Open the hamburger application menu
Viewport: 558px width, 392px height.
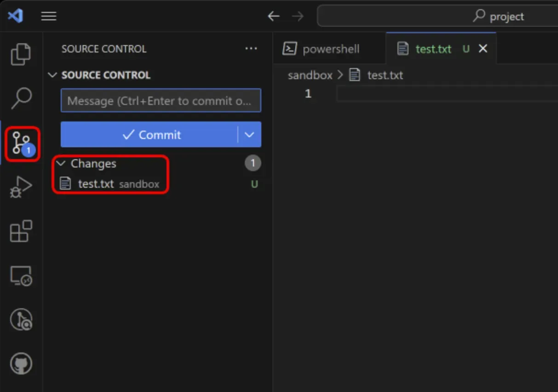pos(49,16)
